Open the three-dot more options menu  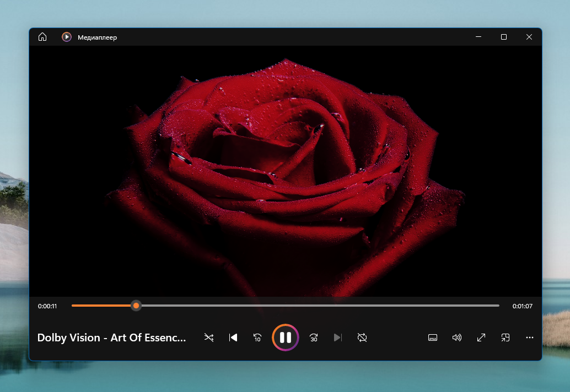pyautogui.click(x=530, y=337)
